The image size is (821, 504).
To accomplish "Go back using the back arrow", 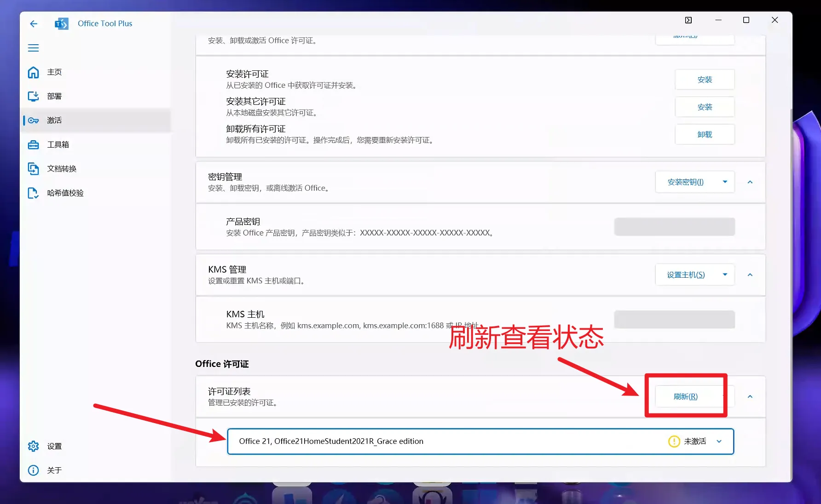I will click(x=34, y=23).
